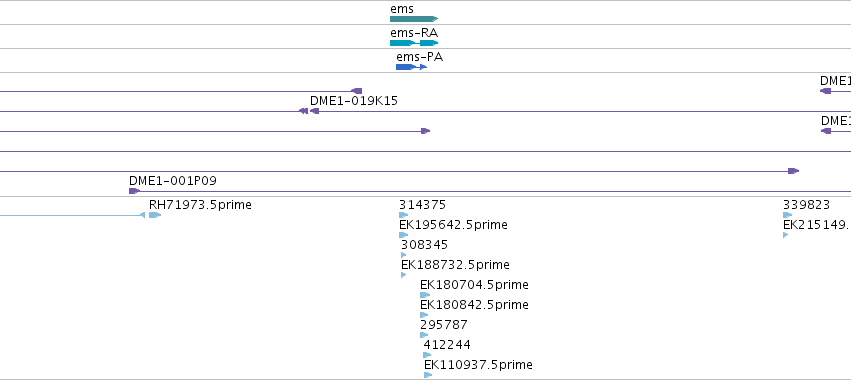
Task: Click the EK110937.5prime label
Action: coord(478,365)
